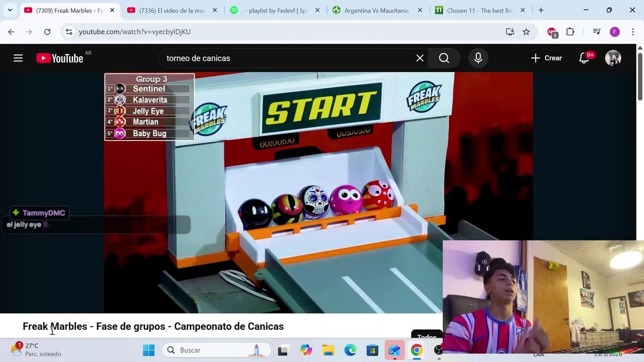
Task: Click Kalaverita in the Group 3 standings
Action: pos(150,100)
